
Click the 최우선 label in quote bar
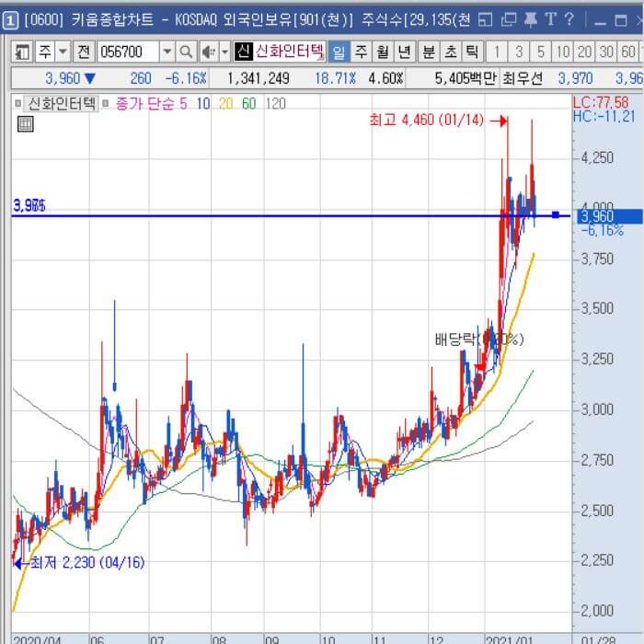(523, 78)
